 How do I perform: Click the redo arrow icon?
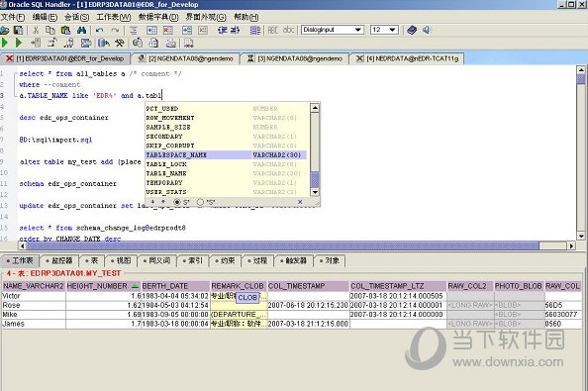click(115, 30)
